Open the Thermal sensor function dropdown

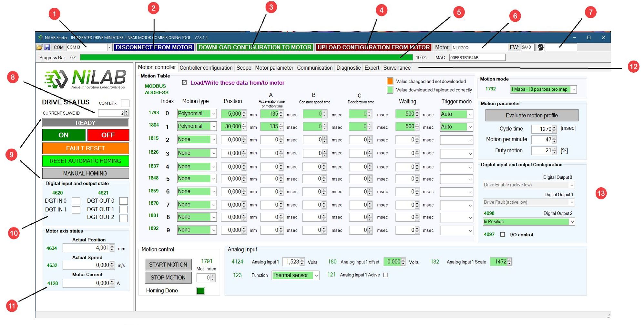tap(316, 275)
